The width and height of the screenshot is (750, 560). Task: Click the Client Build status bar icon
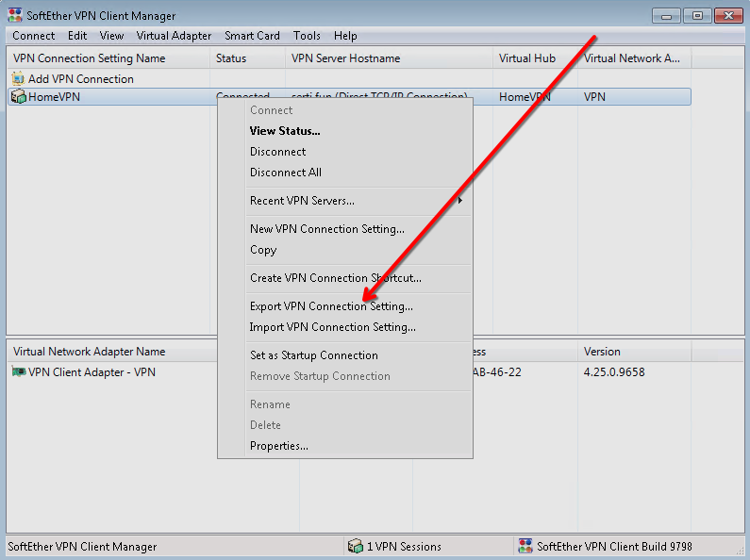tap(525, 546)
